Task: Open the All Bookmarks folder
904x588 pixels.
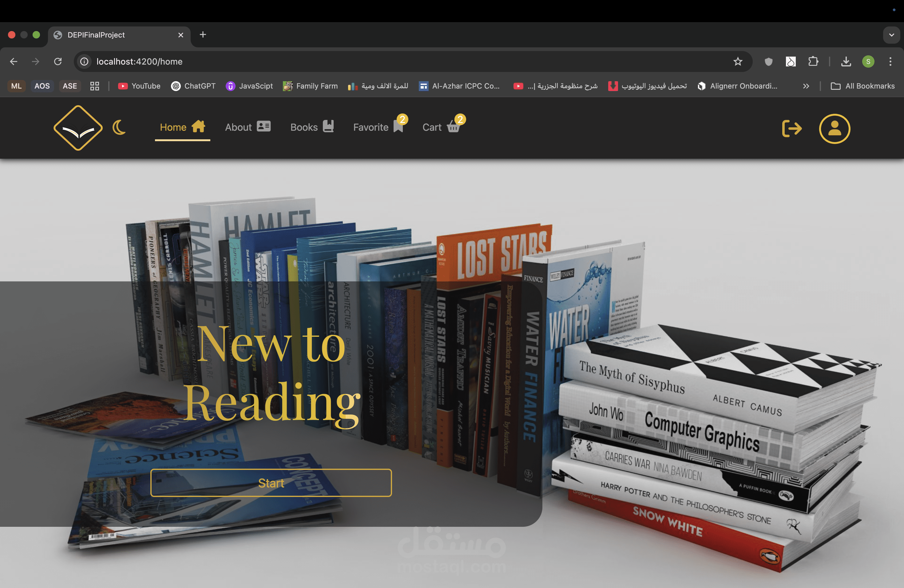Action: point(862,86)
